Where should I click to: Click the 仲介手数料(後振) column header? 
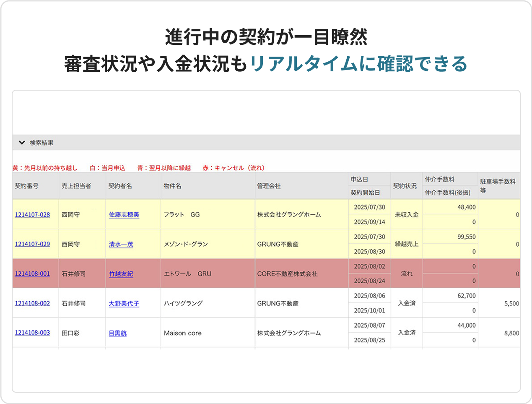(447, 193)
